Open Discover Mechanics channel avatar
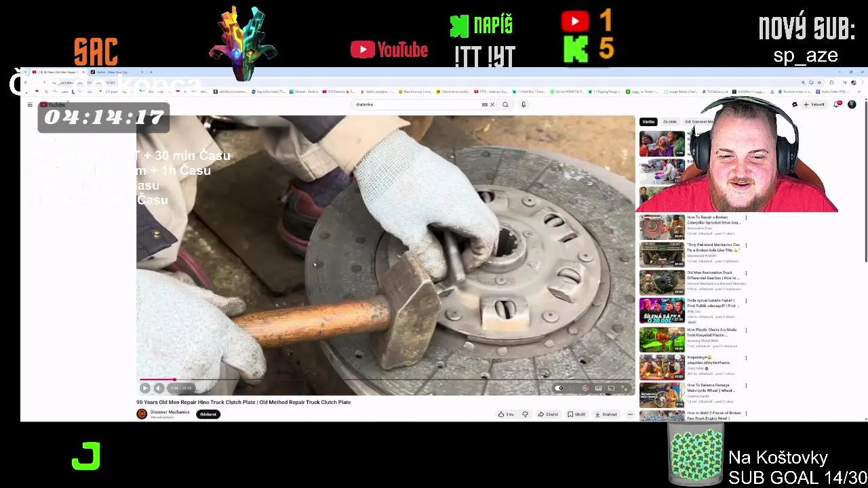Image resolution: width=868 pixels, height=488 pixels. (142, 414)
